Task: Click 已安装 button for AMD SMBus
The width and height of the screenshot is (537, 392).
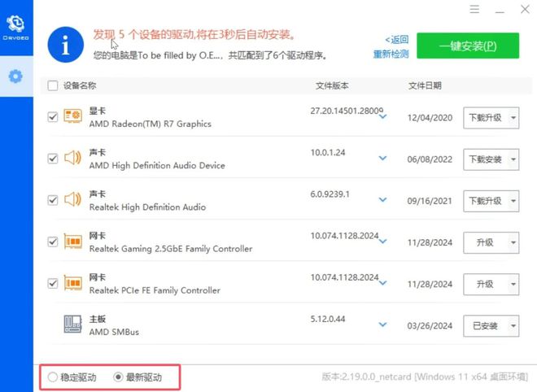Action: coord(485,326)
